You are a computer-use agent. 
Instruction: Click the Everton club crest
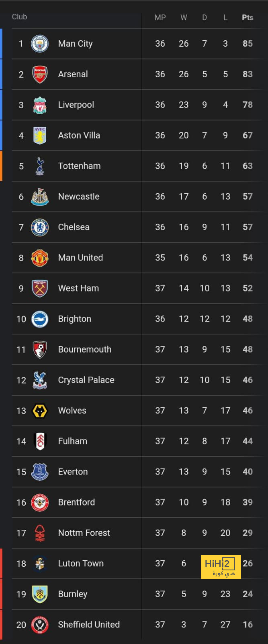point(40,472)
